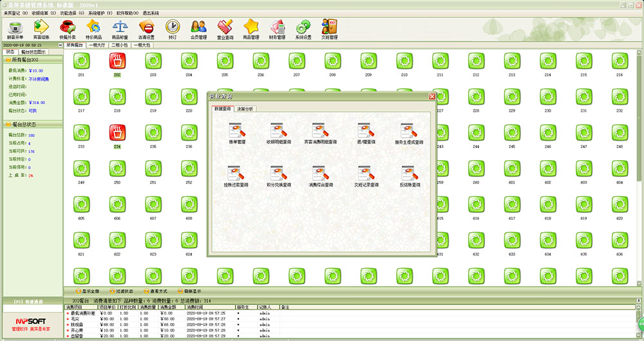Screen dimensions: 644x341
Task: Close the 营业查询 dialog window
Action: point(432,97)
